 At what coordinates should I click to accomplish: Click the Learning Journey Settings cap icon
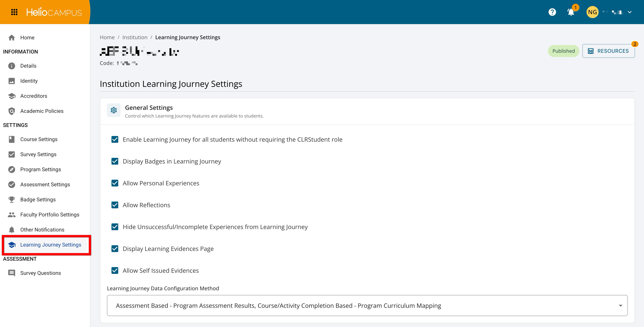click(x=11, y=245)
